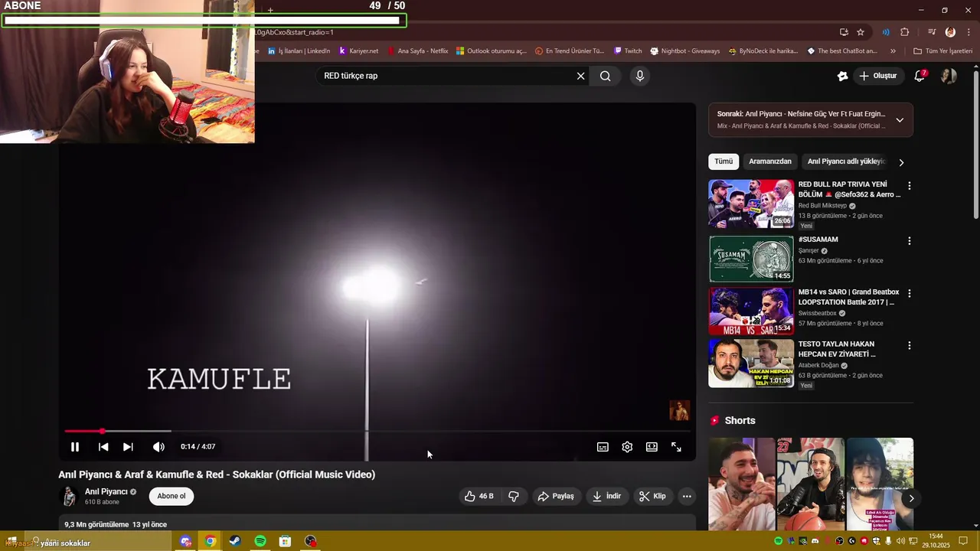Seek on the red video progress bar
980x551 pixels.
point(377,432)
